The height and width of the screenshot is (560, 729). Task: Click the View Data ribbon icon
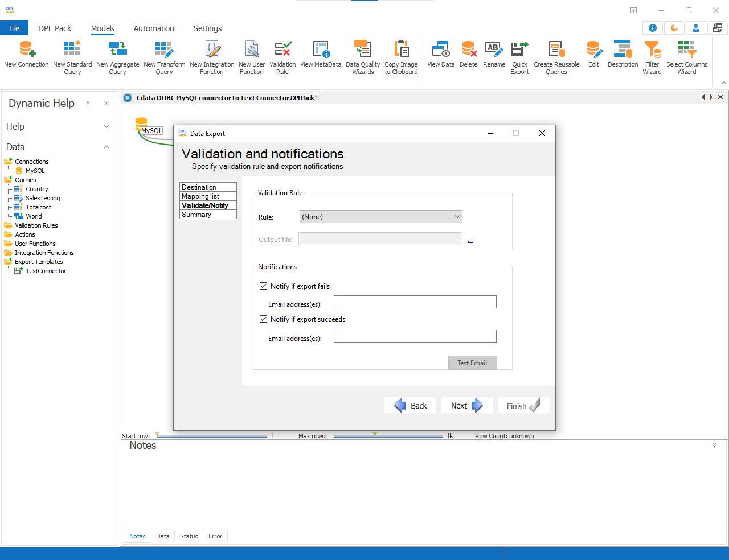click(x=441, y=55)
